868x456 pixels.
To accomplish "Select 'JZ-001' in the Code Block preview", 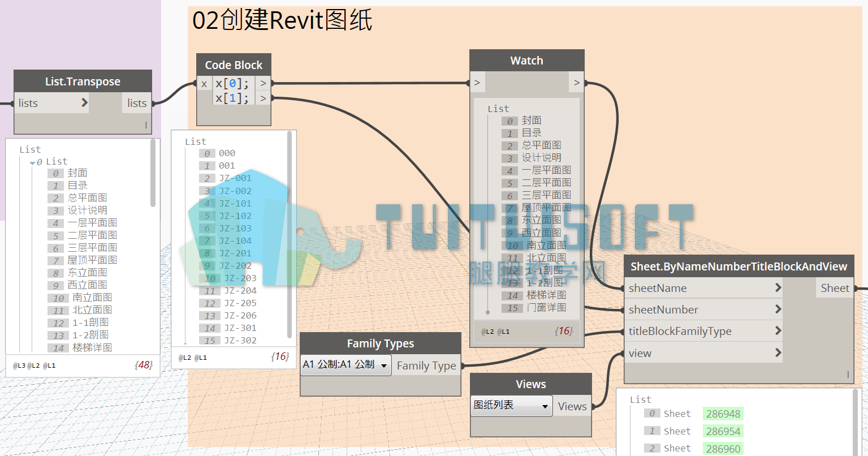I will (235, 178).
